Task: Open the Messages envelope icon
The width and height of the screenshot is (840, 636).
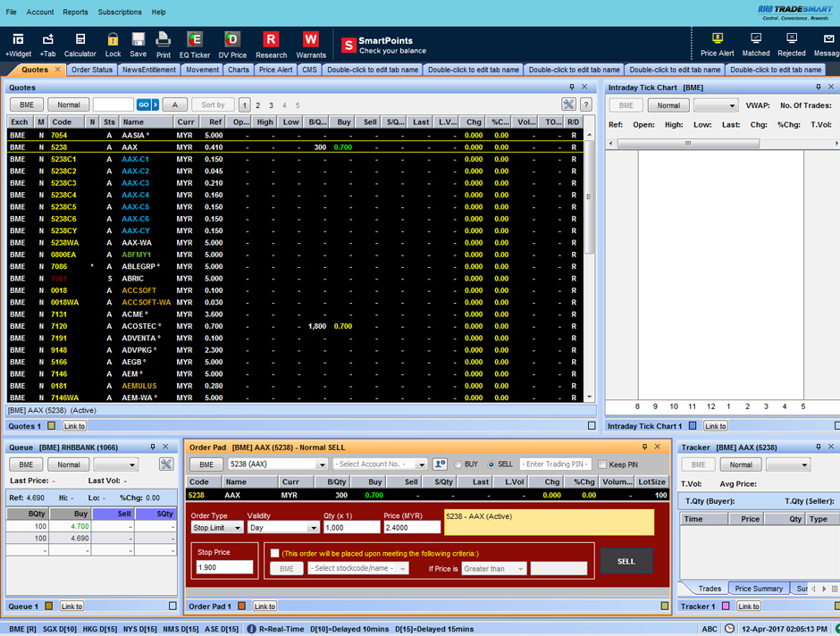Action: (x=827, y=45)
